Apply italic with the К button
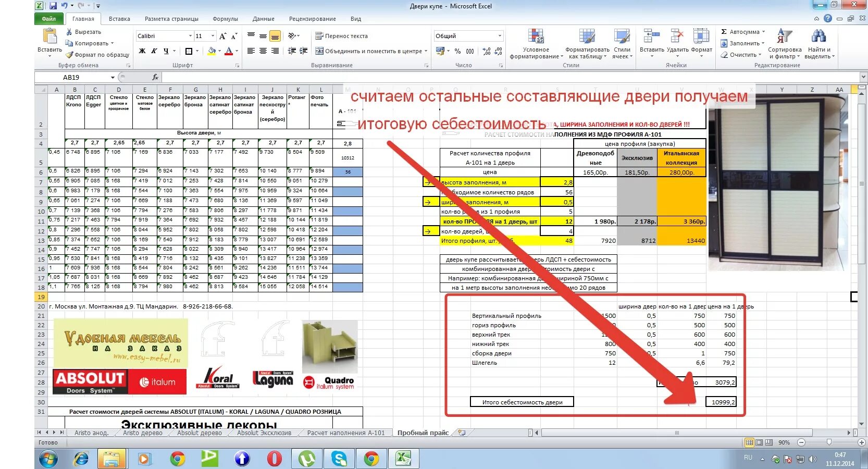868x469 pixels. coord(154,51)
